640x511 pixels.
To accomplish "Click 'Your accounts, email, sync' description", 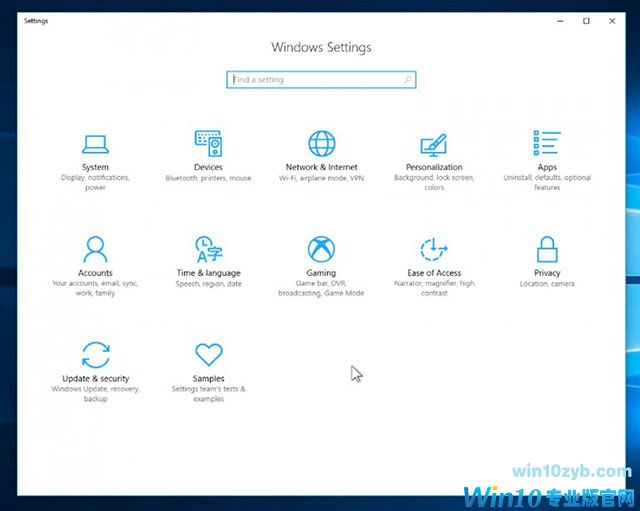I will pyautogui.click(x=95, y=288).
